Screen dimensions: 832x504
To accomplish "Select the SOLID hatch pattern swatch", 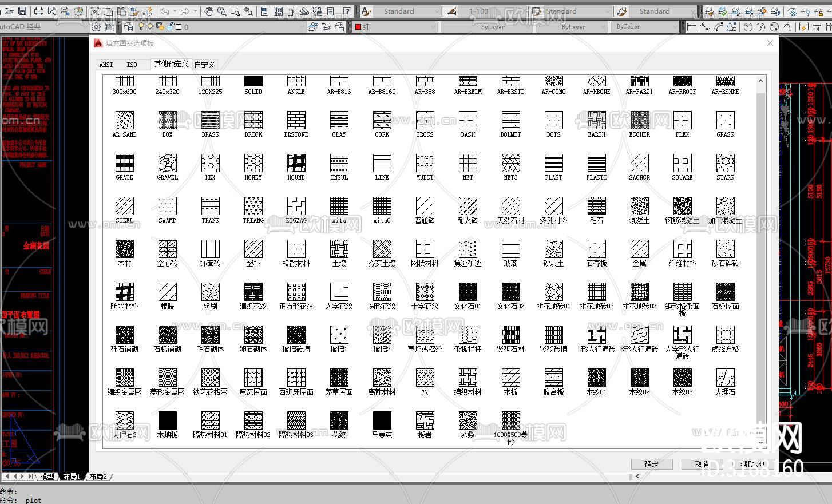I will 253,82.
